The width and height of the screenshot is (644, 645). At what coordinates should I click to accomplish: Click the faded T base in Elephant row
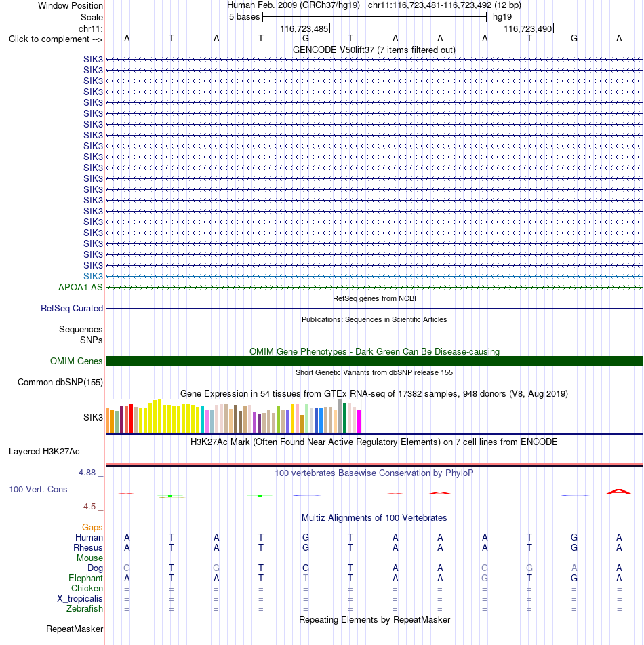point(306,579)
